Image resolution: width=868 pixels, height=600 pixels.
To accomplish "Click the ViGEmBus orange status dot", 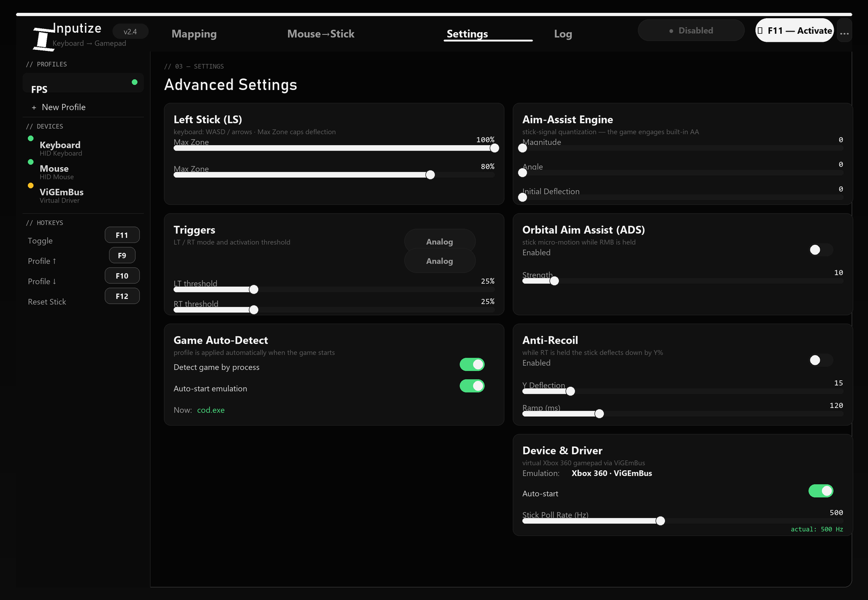I will tap(31, 185).
